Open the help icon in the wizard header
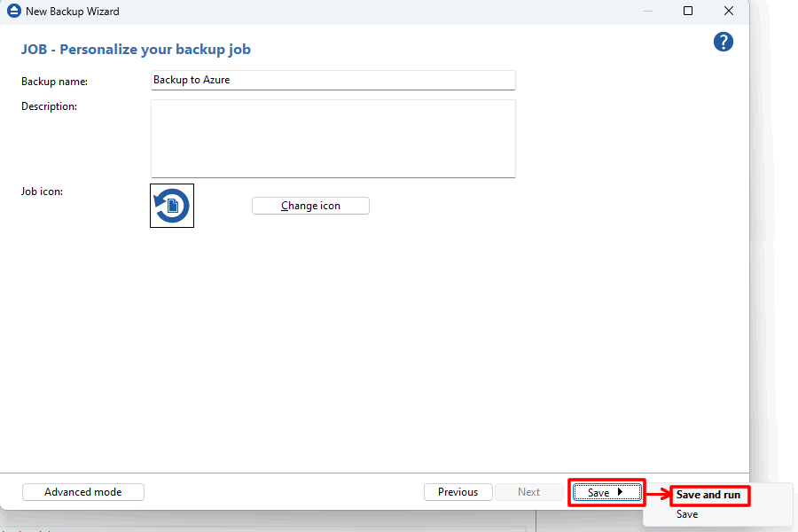Image resolution: width=798 pixels, height=532 pixels. [724, 42]
